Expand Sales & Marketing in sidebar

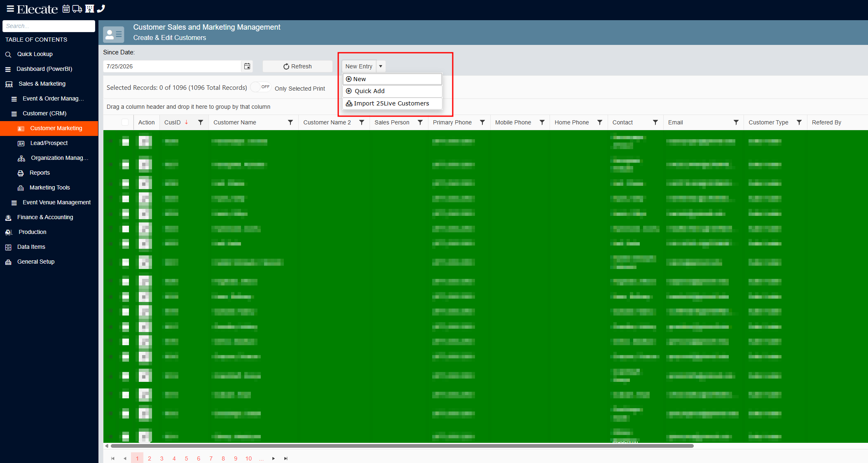[x=42, y=84]
